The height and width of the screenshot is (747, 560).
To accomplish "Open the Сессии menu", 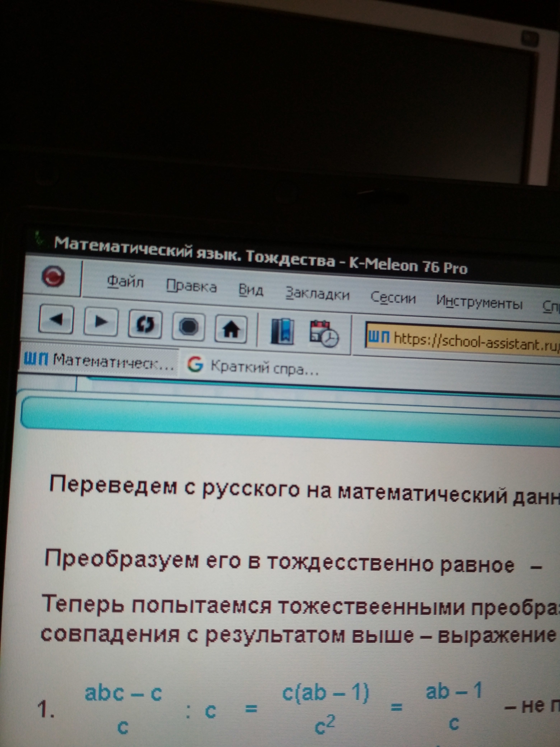I will point(393,298).
